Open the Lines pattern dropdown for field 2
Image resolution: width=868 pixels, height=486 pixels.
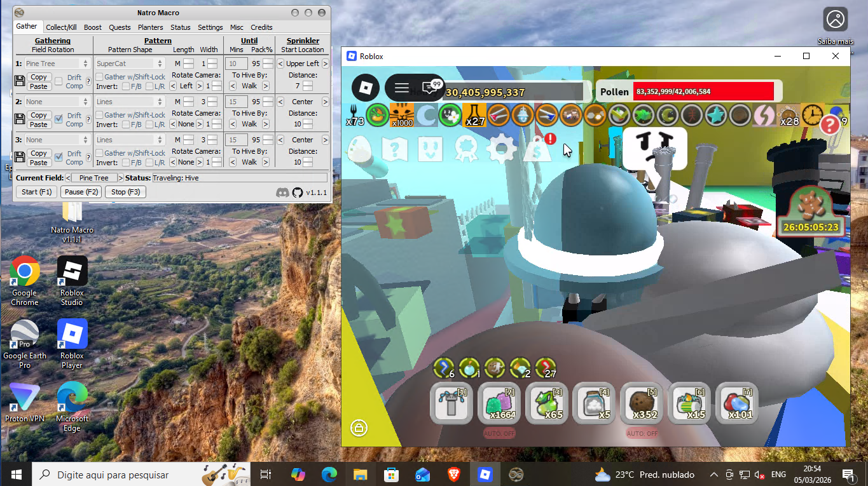pyautogui.click(x=130, y=102)
